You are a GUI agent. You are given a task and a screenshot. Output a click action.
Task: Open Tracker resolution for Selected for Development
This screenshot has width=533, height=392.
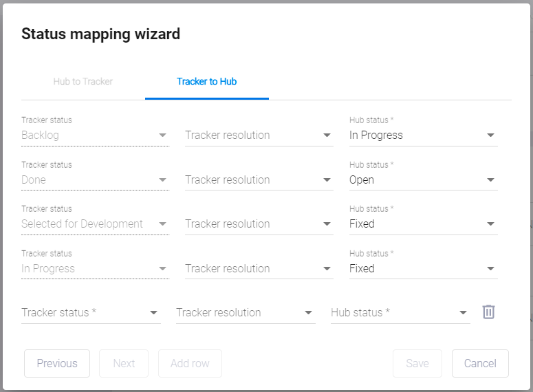(259, 224)
